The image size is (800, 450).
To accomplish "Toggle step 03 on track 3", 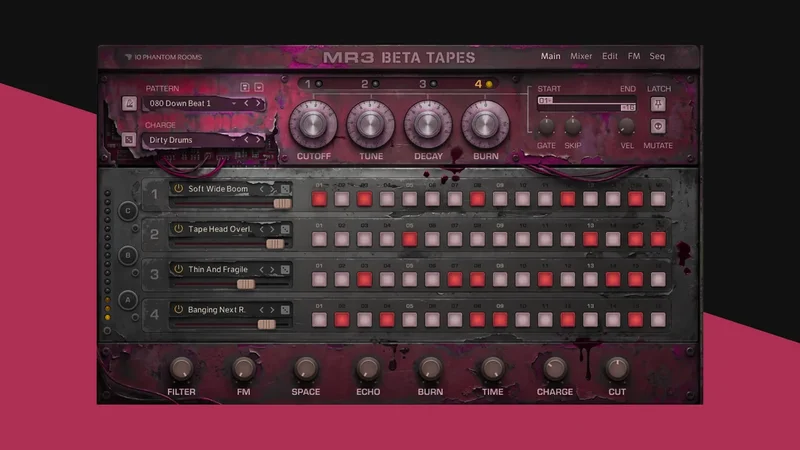I will click(364, 279).
